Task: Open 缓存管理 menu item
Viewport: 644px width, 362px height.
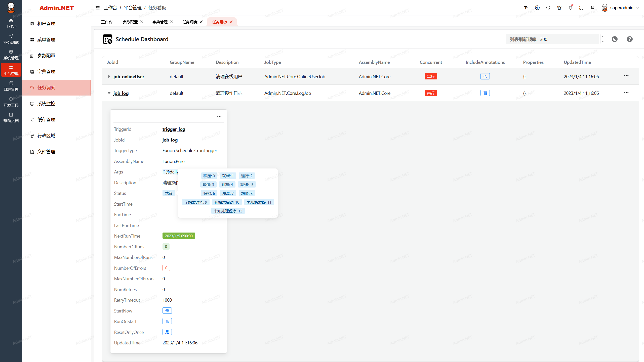Action: [x=46, y=120]
